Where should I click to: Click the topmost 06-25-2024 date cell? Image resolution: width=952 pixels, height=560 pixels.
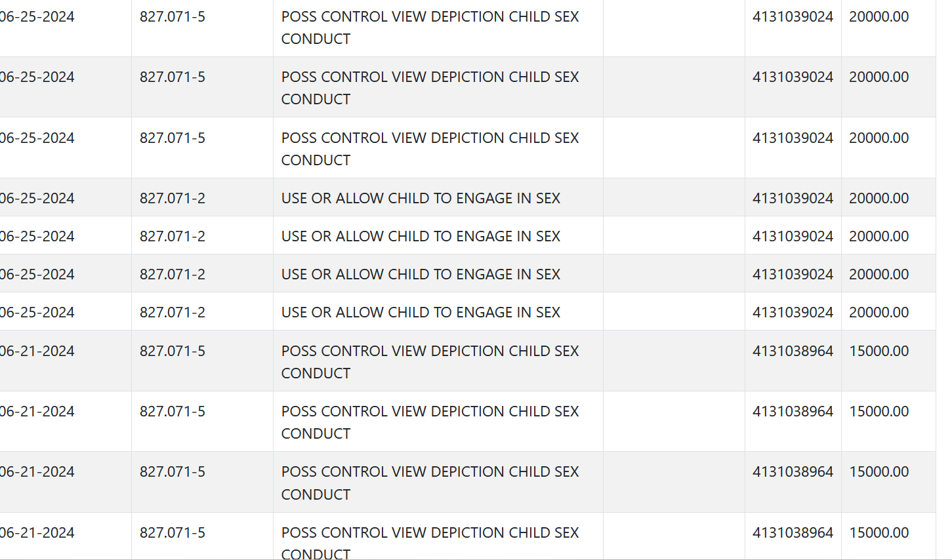click(x=37, y=16)
